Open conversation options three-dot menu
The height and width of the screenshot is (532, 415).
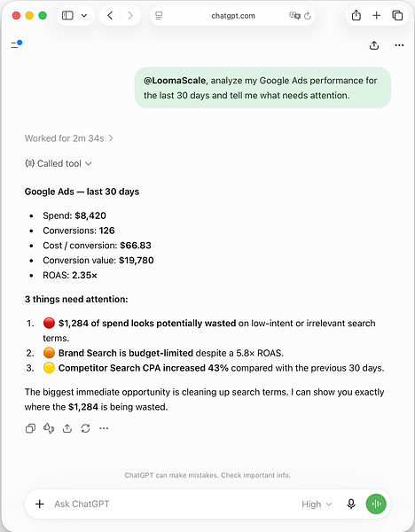click(399, 45)
